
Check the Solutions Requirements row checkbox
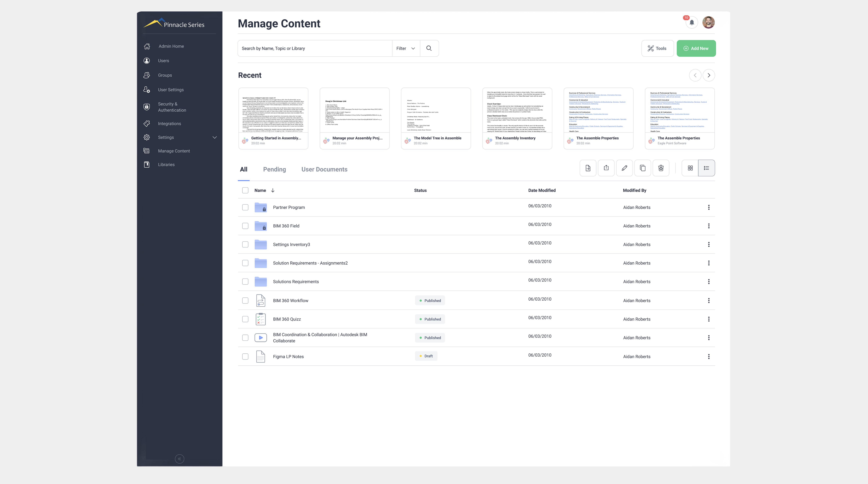[x=245, y=282]
